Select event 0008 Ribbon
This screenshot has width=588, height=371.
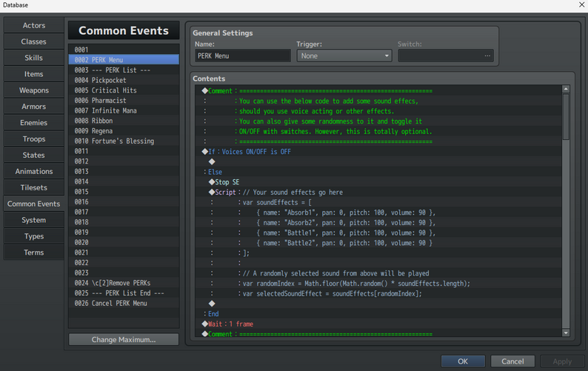click(124, 121)
